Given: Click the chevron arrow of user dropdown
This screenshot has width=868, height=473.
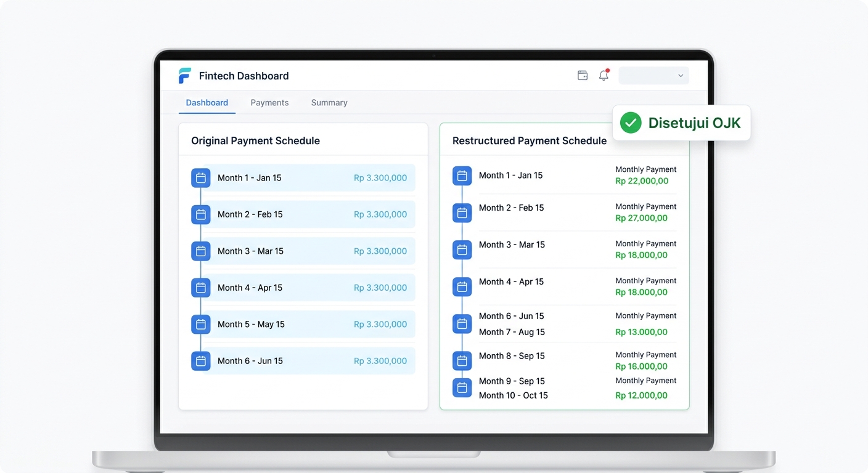Looking at the screenshot, I should tap(681, 76).
